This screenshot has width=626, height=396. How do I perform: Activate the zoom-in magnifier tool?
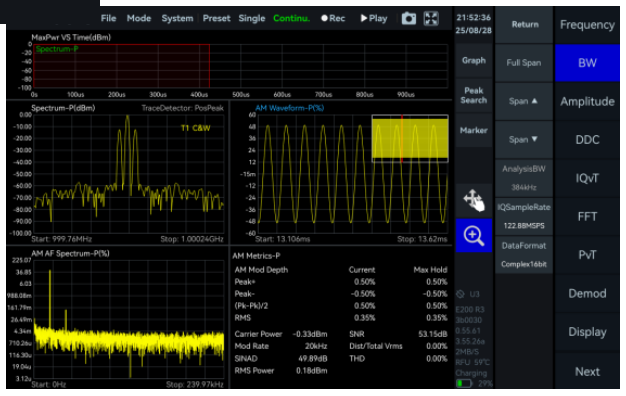click(473, 236)
